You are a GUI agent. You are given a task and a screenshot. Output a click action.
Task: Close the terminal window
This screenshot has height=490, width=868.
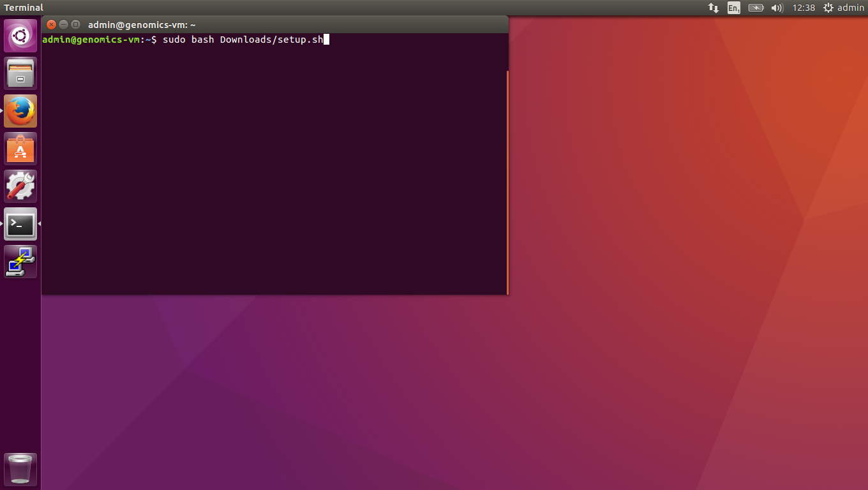[x=52, y=25]
